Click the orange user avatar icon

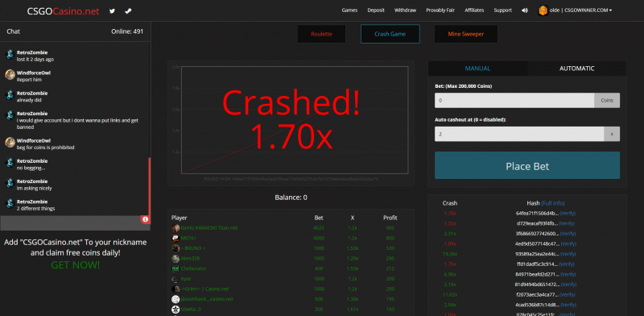tap(543, 10)
